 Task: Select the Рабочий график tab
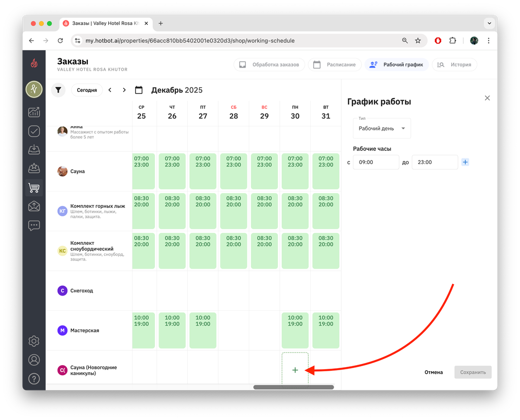point(397,64)
